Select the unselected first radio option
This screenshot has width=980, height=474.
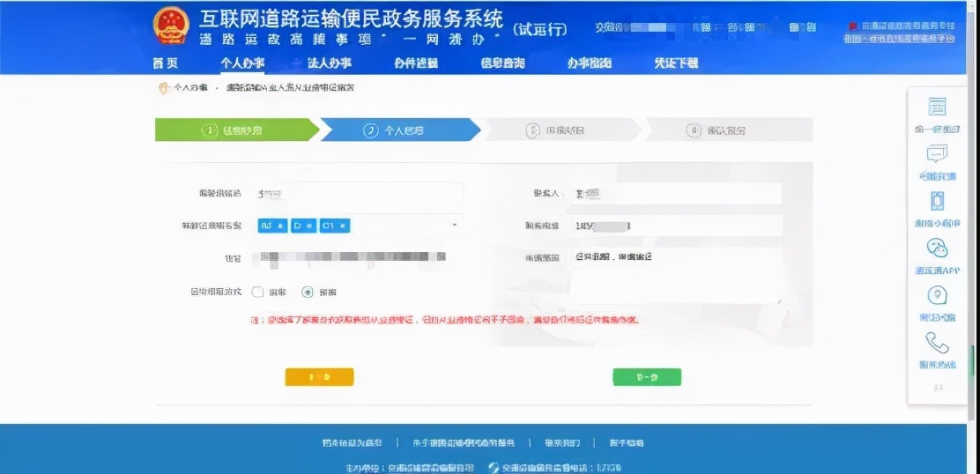tap(257, 292)
